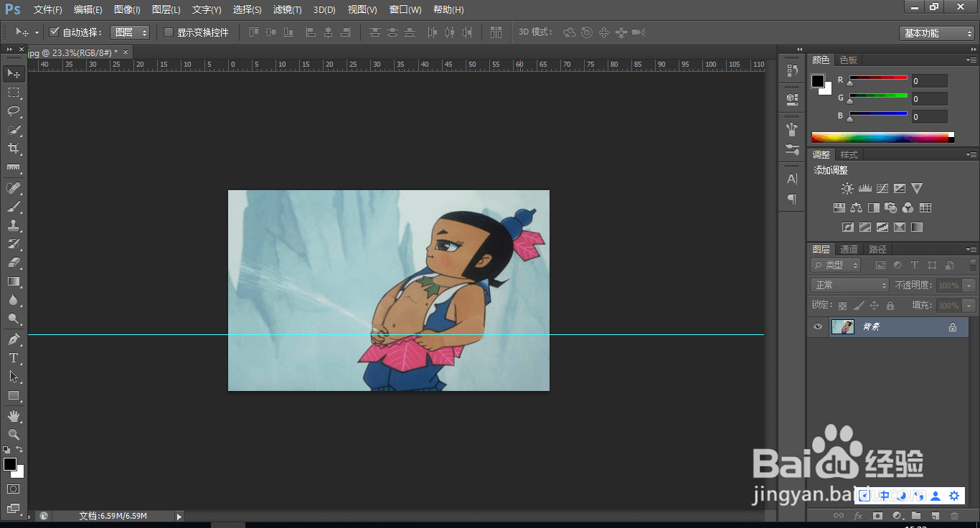
Task: Add Brightness/Contrast adjustment icon
Action: (847, 188)
